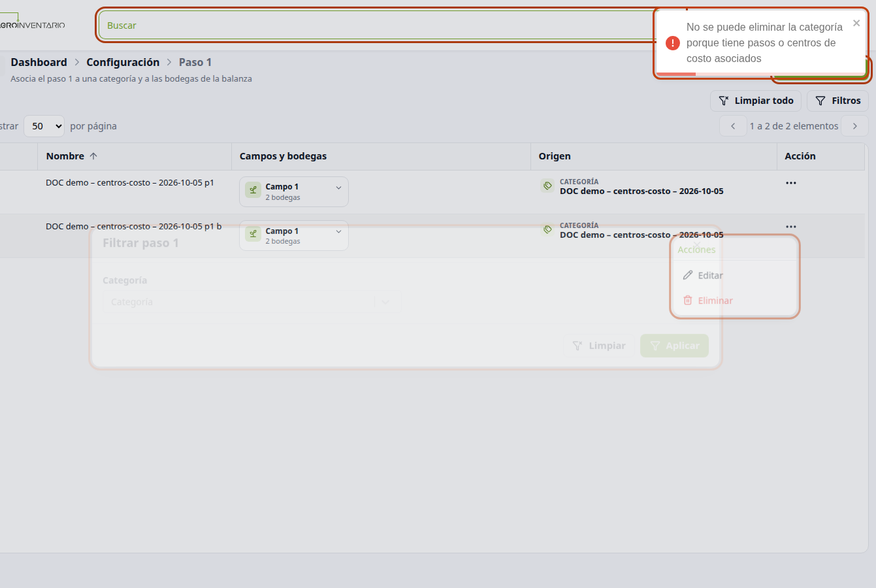Close the error notification toast
876x588 pixels.
856,23
